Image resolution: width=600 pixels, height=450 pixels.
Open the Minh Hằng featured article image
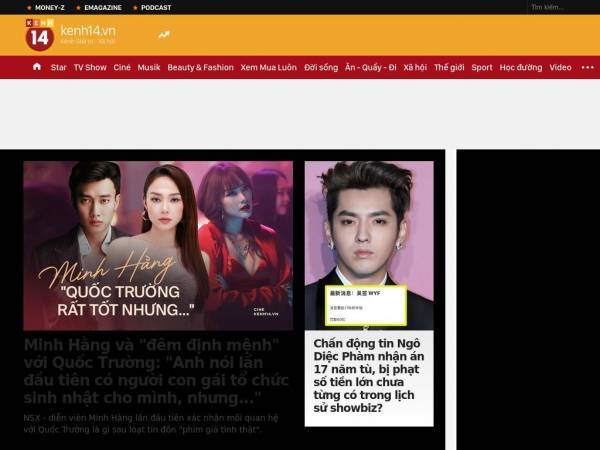tap(158, 245)
